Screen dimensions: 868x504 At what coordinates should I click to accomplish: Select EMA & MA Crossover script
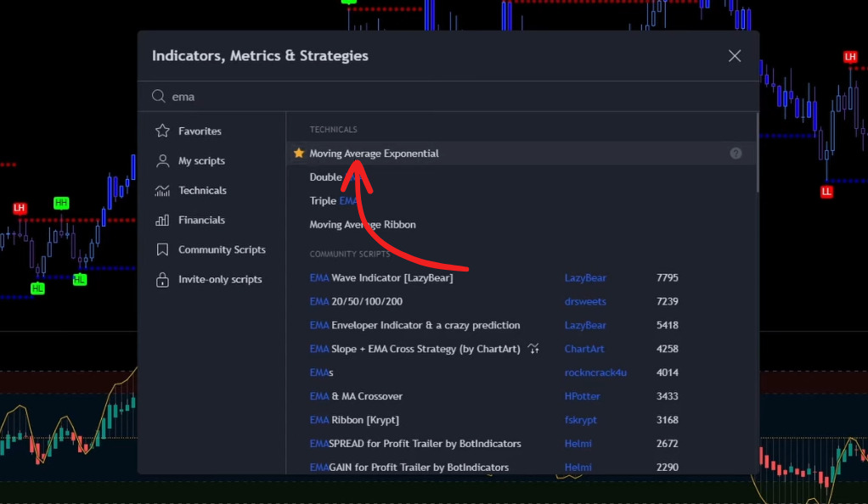tap(356, 396)
